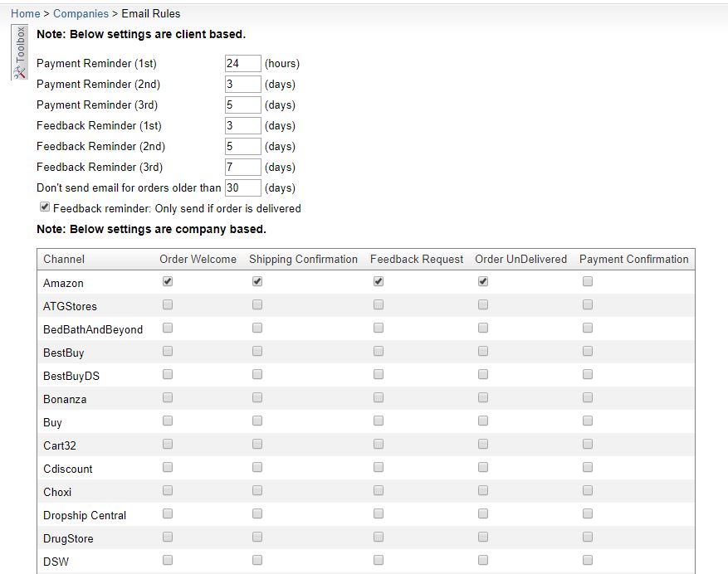
Task: Enable DrugStore Feedback Request checkbox
Action: point(379,537)
